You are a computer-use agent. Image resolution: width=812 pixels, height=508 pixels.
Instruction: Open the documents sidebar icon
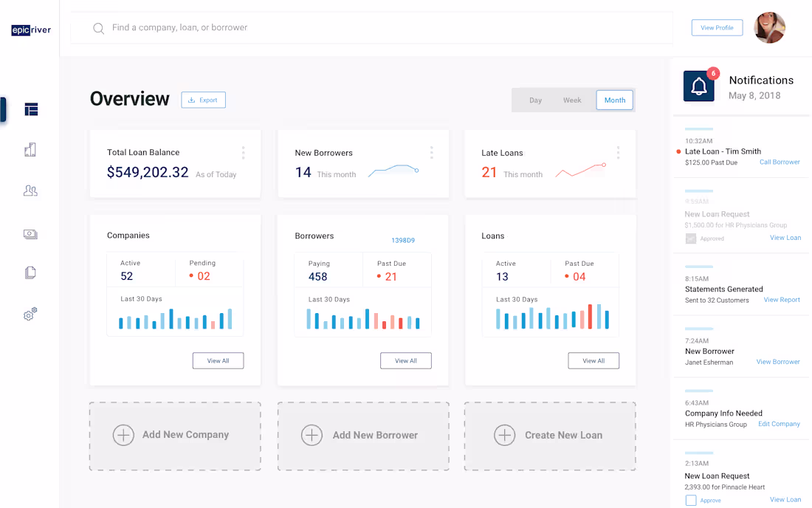coord(30,272)
